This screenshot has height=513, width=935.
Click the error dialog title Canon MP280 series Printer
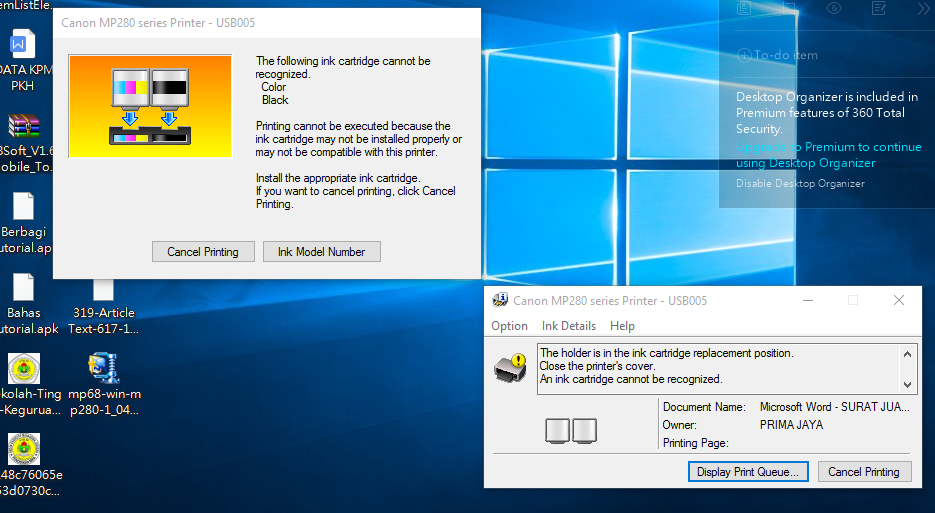click(158, 23)
